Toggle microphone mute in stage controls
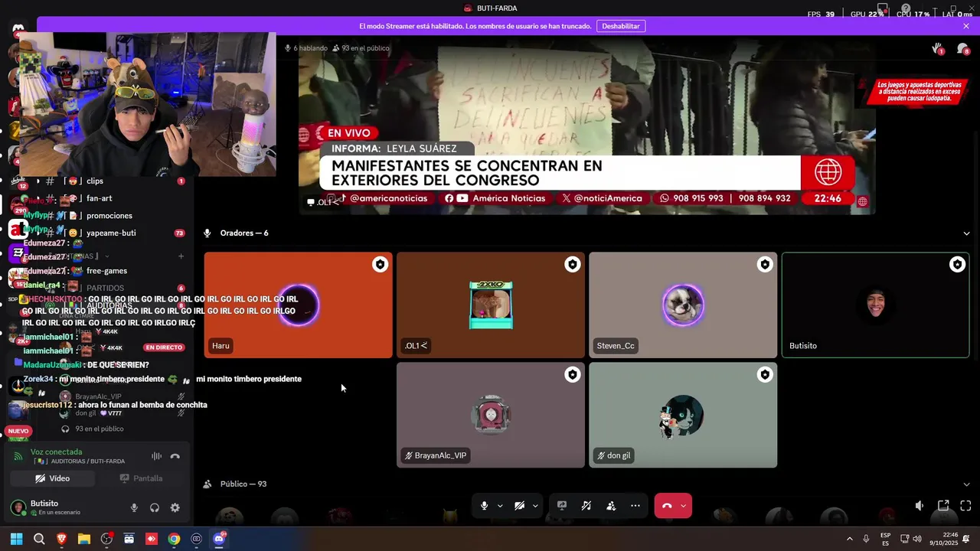980x551 pixels. pos(484,506)
